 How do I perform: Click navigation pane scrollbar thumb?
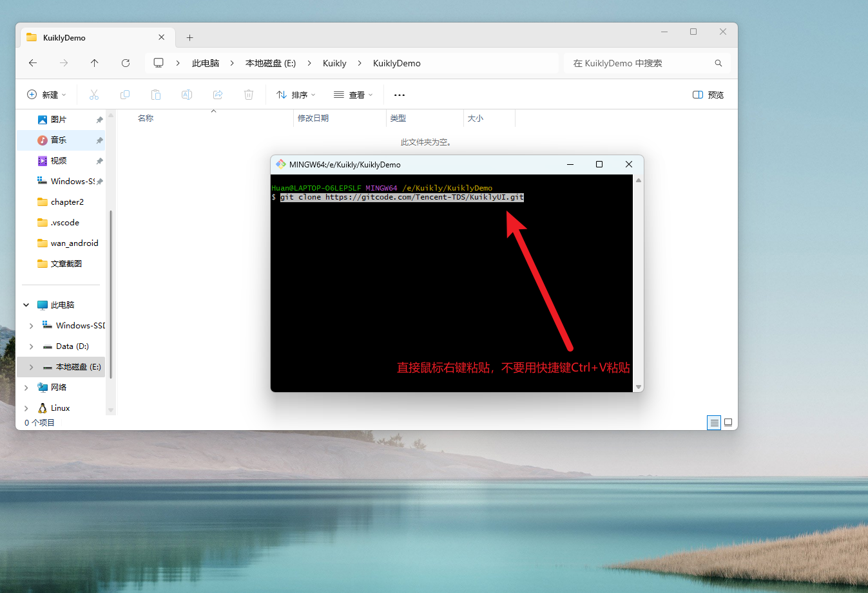pyautogui.click(x=111, y=294)
